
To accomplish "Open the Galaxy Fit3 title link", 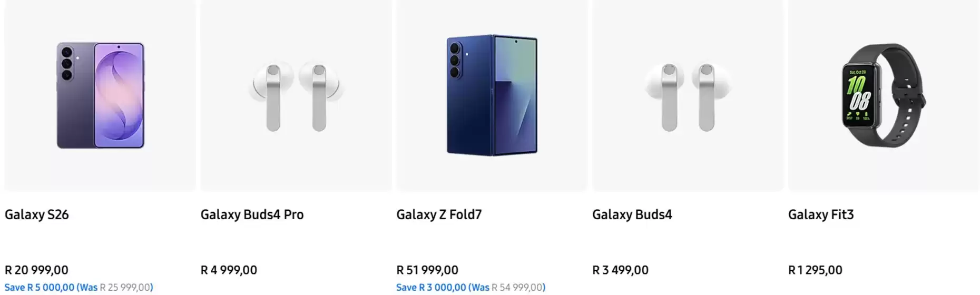I will [820, 214].
